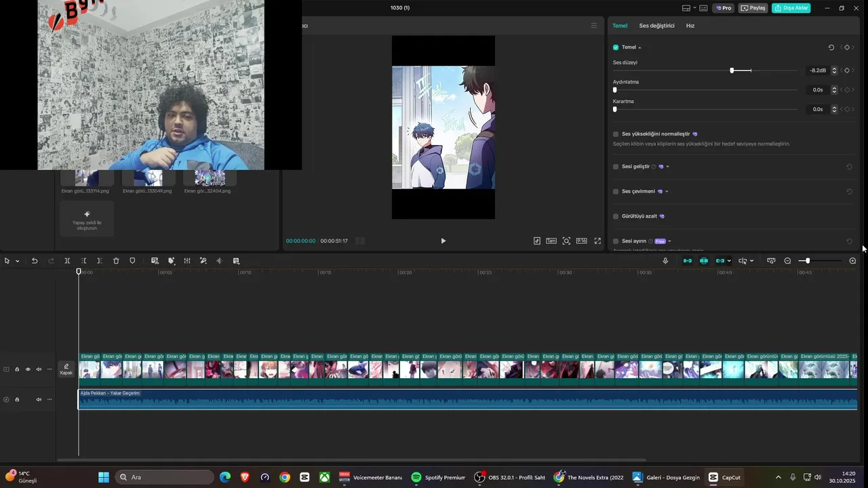
Task: Switch to the Ses değiştirici tab
Action: pos(656,26)
